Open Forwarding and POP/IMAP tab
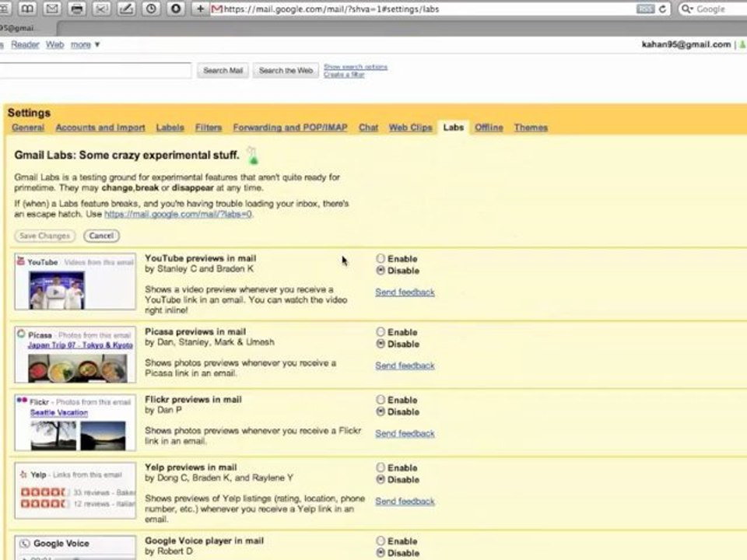The height and width of the screenshot is (560, 747). (x=290, y=128)
